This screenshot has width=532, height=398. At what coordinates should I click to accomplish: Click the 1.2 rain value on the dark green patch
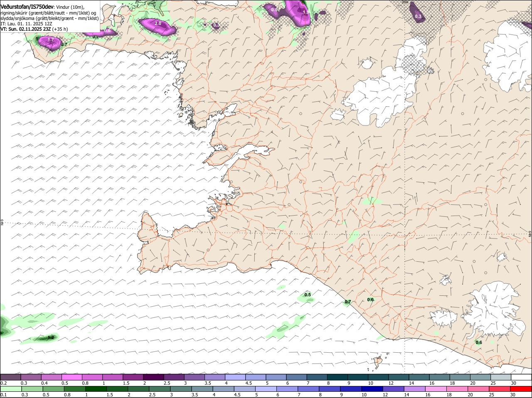coord(51,337)
